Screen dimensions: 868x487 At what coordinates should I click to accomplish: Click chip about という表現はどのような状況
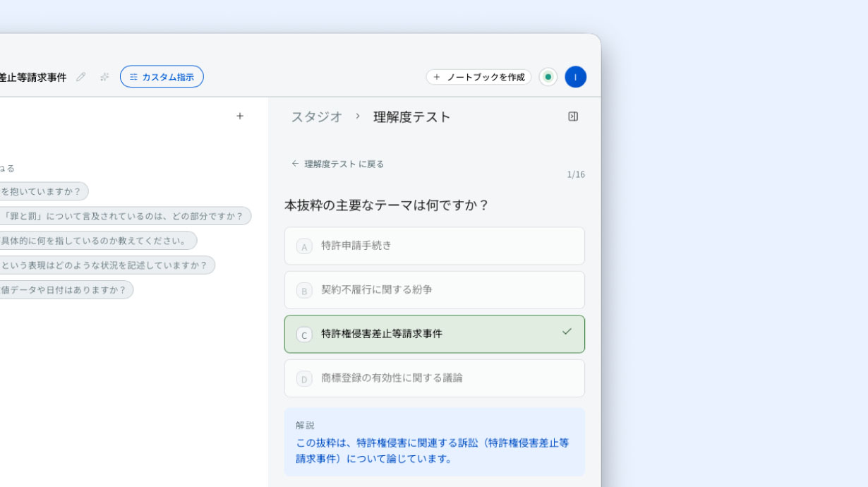[x=106, y=265]
